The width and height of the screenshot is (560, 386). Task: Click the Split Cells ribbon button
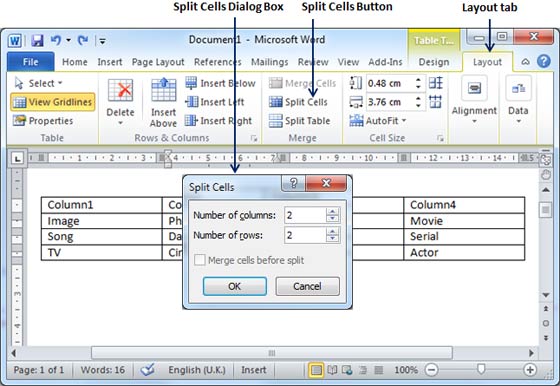click(x=298, y=102)
